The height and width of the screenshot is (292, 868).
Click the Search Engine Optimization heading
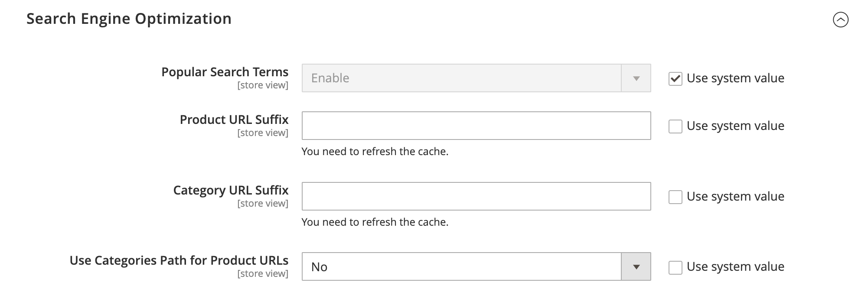pyautogui.click(x=129, y=18)
